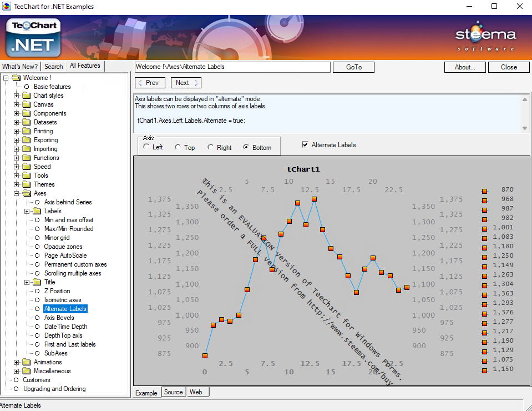This screenshot has height=411, width=532.
Task: Select the SubAxes tree item
Action: tap(55, 353)
